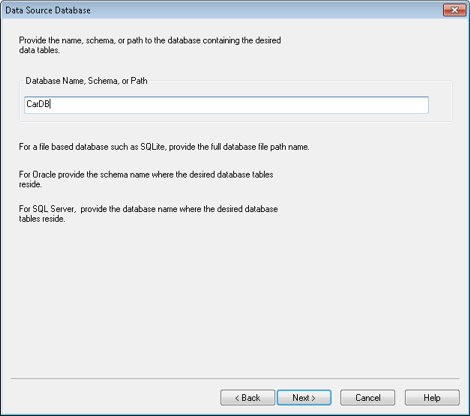The height and width of the screenshot is (416, 470).
Task: Click the 'For SQL Server' hint line
Action: click(148, 209)
